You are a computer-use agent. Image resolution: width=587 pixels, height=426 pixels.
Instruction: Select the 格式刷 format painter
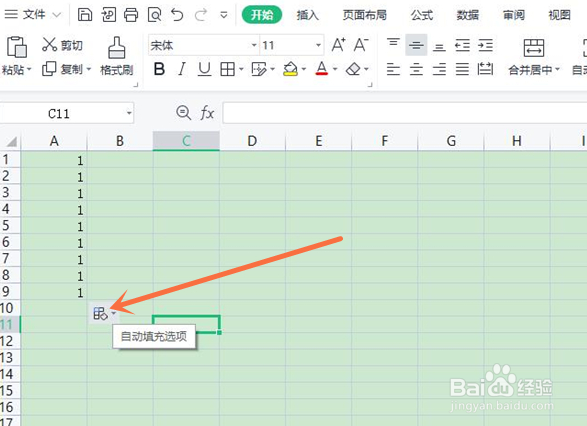coord(116,56)
